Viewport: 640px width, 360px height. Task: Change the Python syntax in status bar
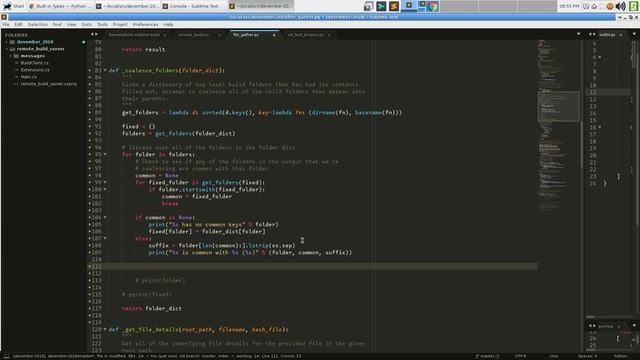click(x=620, y=356)
